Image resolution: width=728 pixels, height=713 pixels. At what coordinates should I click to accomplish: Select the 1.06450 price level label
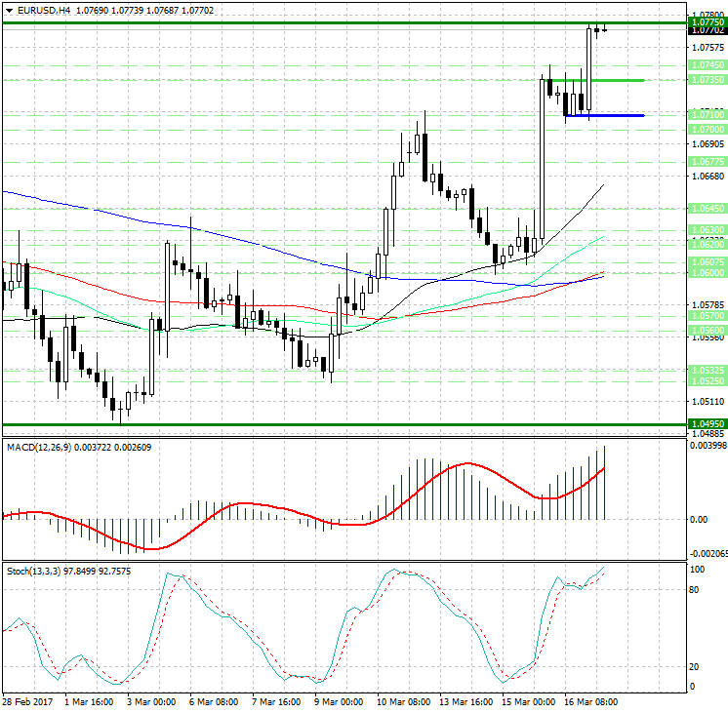(x=708, y=209)
